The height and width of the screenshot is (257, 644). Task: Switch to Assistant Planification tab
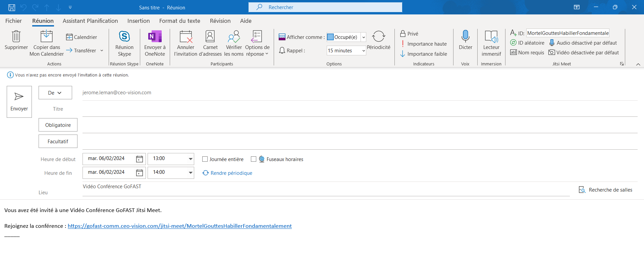tap(90, 21)
